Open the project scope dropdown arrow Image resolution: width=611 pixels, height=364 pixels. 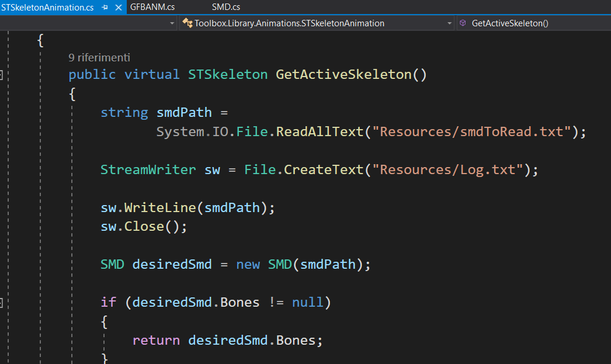tap(172, 23)
